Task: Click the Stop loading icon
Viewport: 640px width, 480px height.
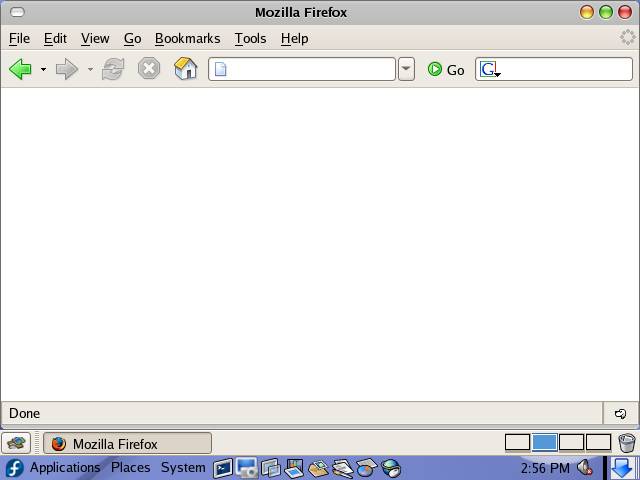Action: (149, 69)
